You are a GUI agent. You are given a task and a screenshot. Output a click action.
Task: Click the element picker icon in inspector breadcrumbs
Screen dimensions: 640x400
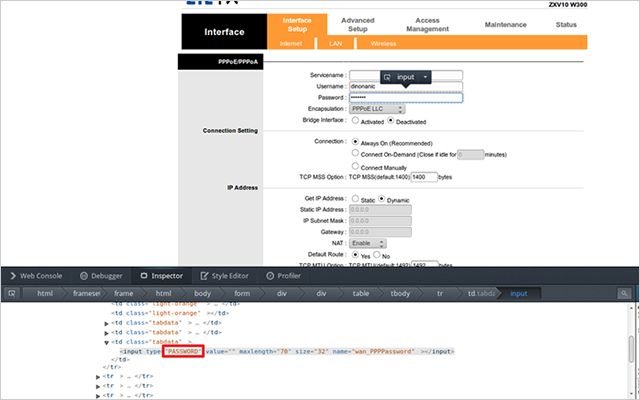12,293
